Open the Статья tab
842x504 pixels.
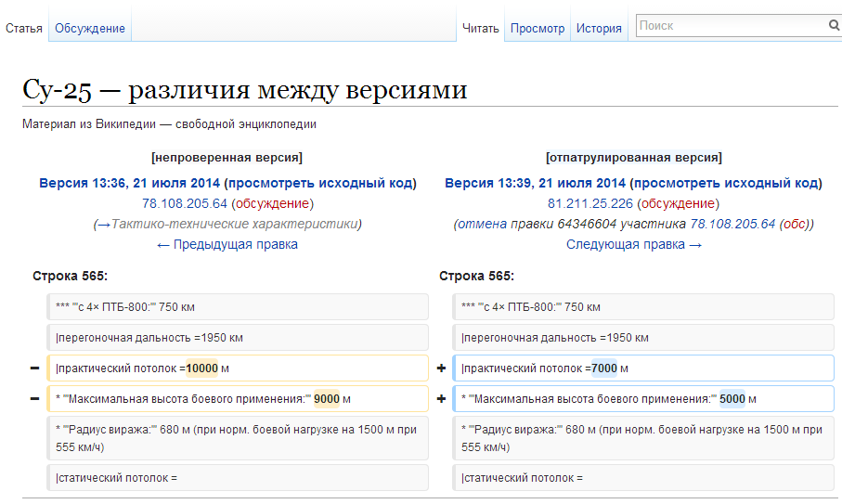pos(24,29)
